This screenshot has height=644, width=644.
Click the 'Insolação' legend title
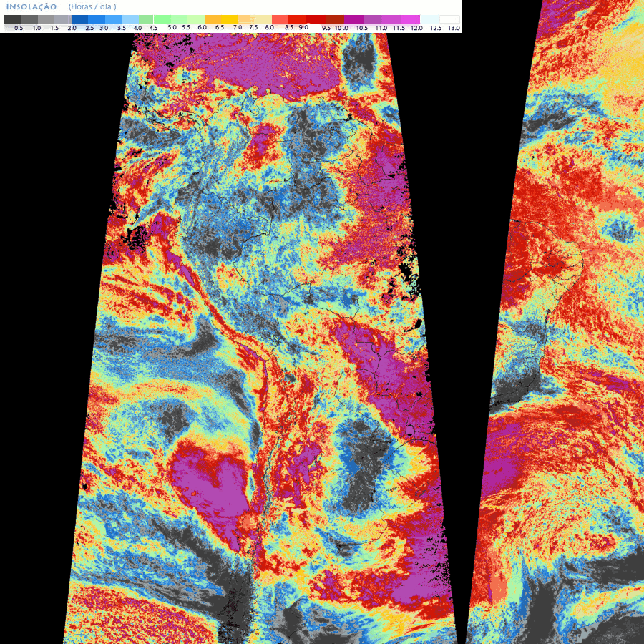click(x=31, y=6)
